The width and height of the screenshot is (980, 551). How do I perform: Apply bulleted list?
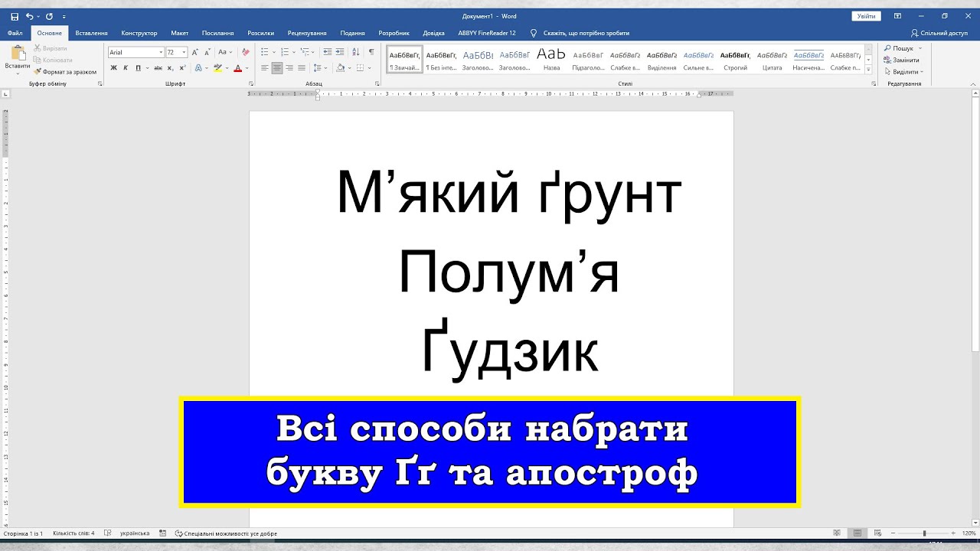(x=265, y=52)
